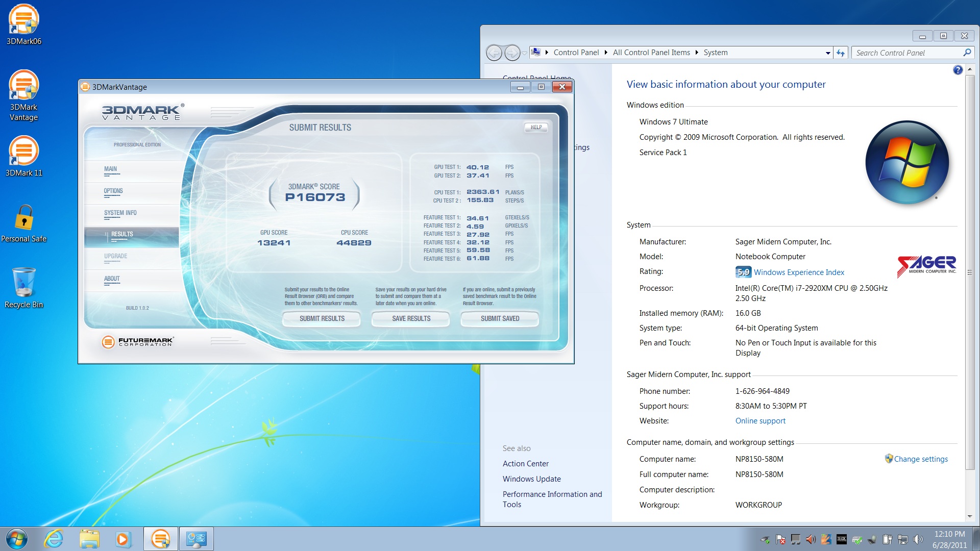Click the scroll down arrow in Control Panel
Screen dimensions: 980x551
click(x=970, y=516)
